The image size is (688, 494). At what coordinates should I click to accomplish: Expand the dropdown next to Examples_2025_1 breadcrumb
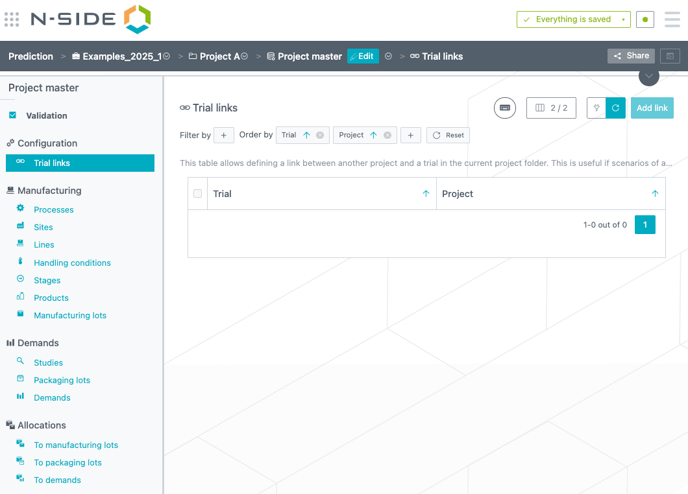click(167, 57)
